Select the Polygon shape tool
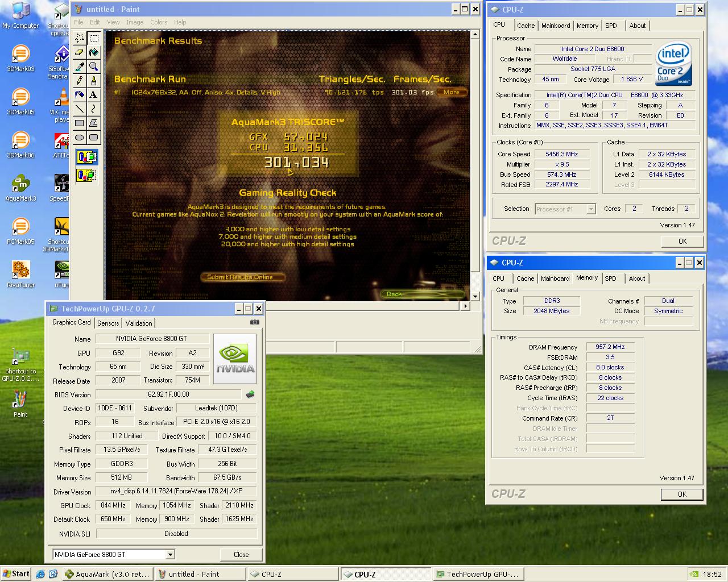The image size is (728, 582). click(x=94, y=123)
